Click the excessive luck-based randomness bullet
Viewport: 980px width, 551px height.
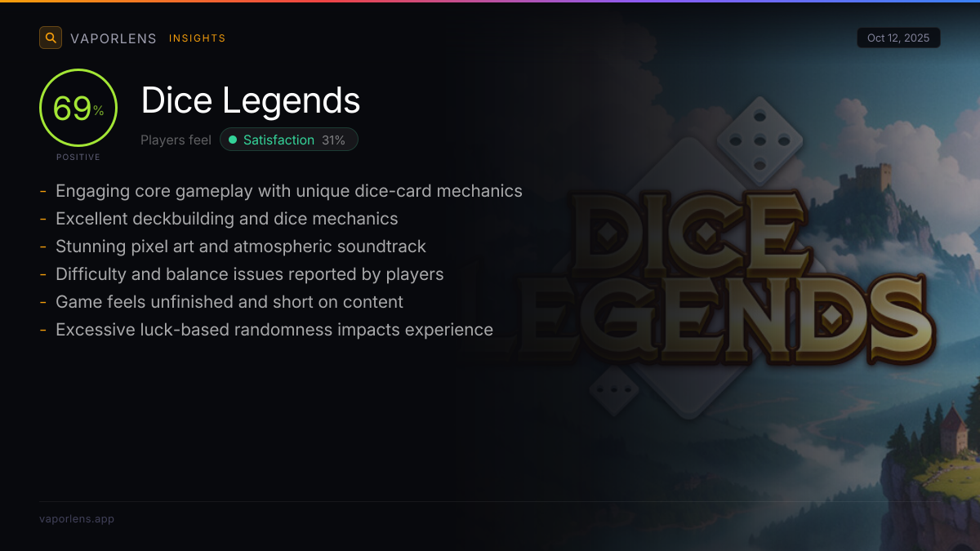tap(266, 330)
